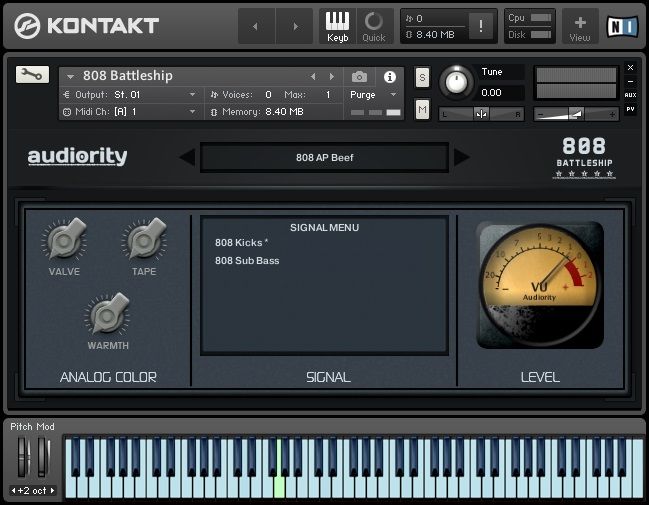This screenshot has width=649, height=505.
Task: Toggle the M mute button
Action: [422, 109]
